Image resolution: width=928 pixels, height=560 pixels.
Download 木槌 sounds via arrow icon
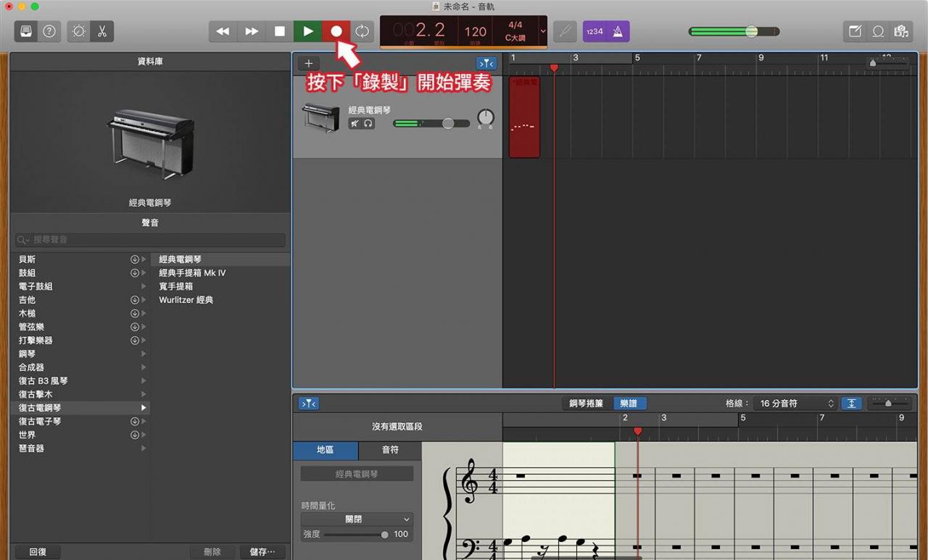(134, 314)
